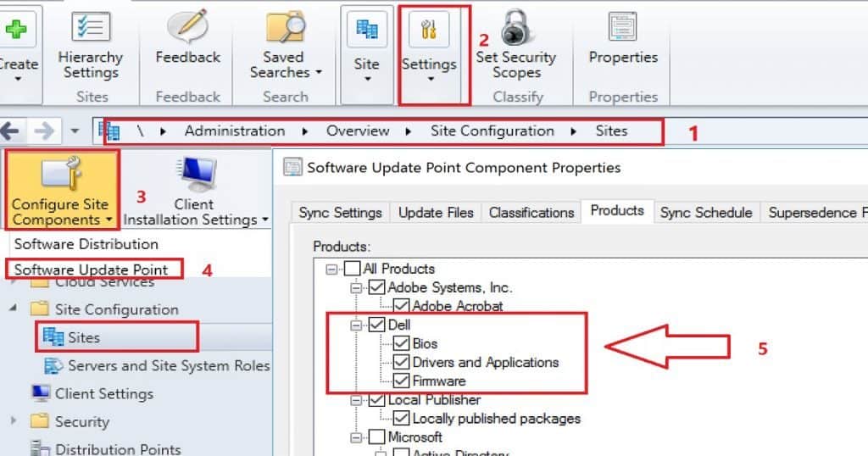This screenshot has height=456, width=868.
Task: Open the Site dropdown arrow
Action: 368,79
